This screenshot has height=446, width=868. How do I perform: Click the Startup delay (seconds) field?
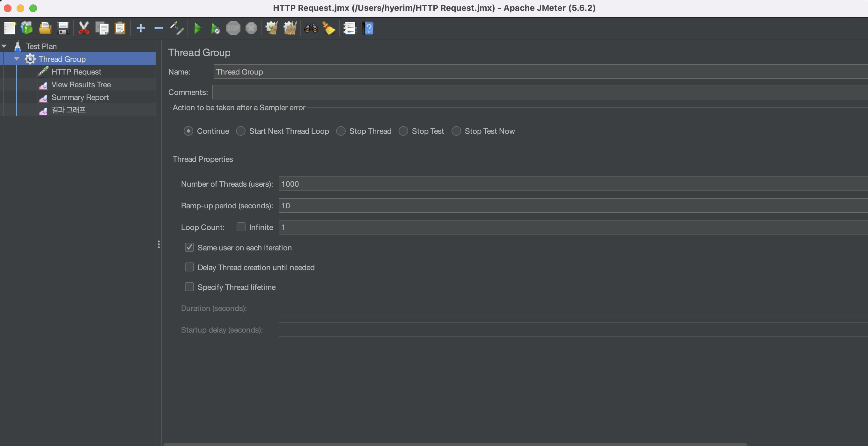(573, 329)
